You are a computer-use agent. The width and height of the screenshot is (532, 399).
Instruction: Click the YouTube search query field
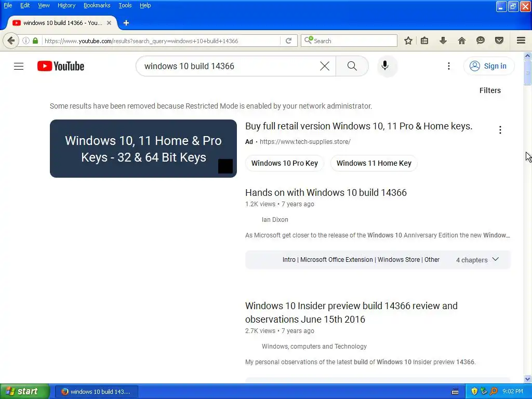click(231, 66)
